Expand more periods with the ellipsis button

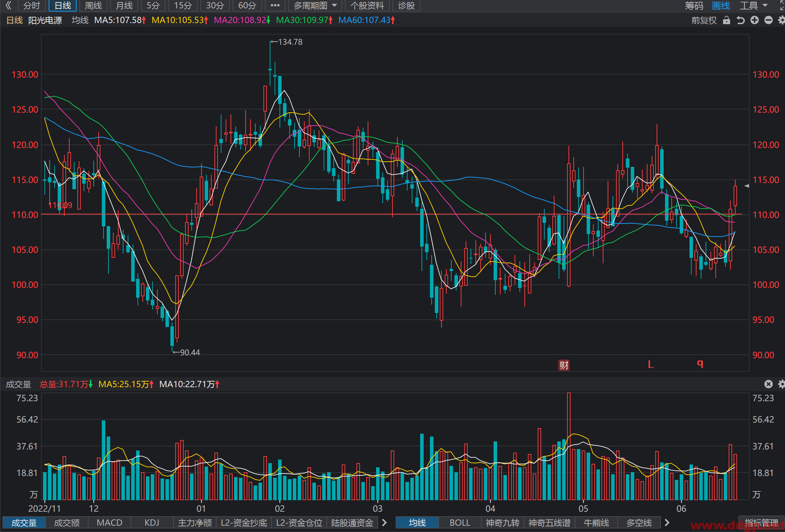click(275, 6)
